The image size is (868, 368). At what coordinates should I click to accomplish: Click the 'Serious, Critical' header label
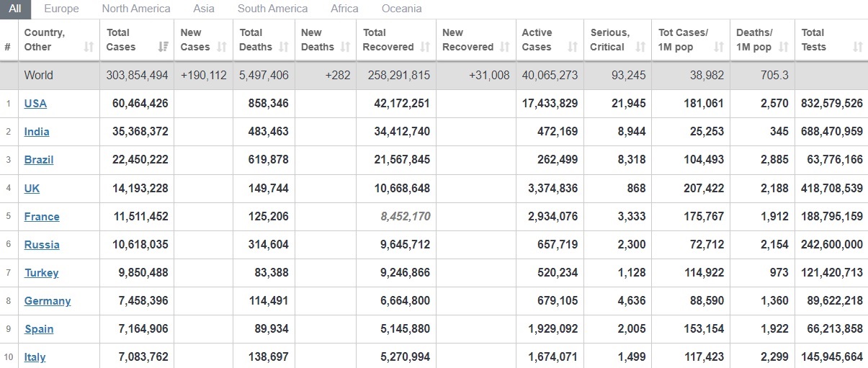click(x=609, y=40)
